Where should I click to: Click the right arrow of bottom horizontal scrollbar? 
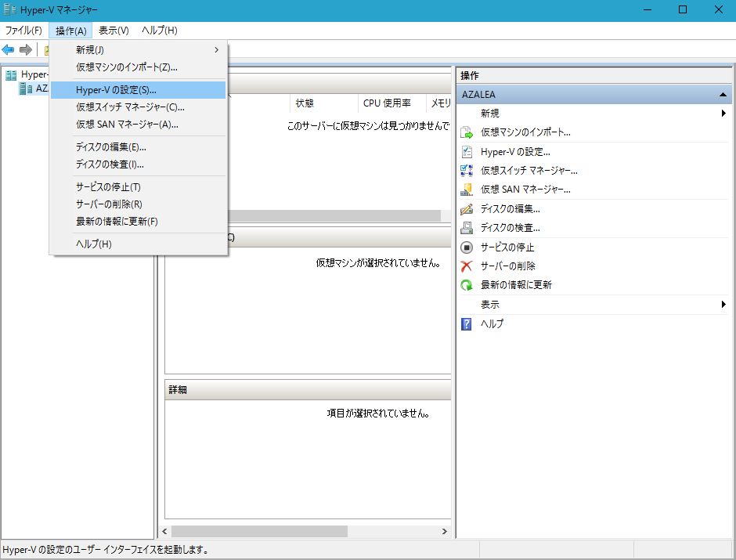click(x=444, y=531)
